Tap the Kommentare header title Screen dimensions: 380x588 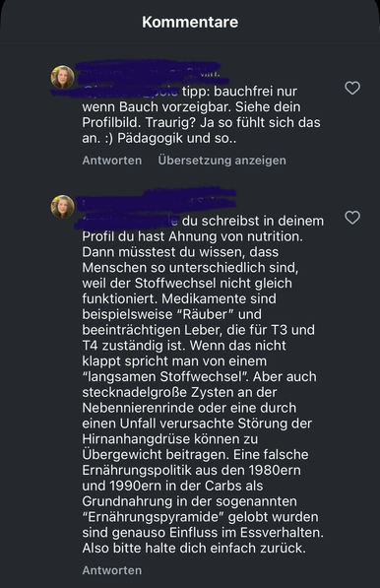coord(190,22)
